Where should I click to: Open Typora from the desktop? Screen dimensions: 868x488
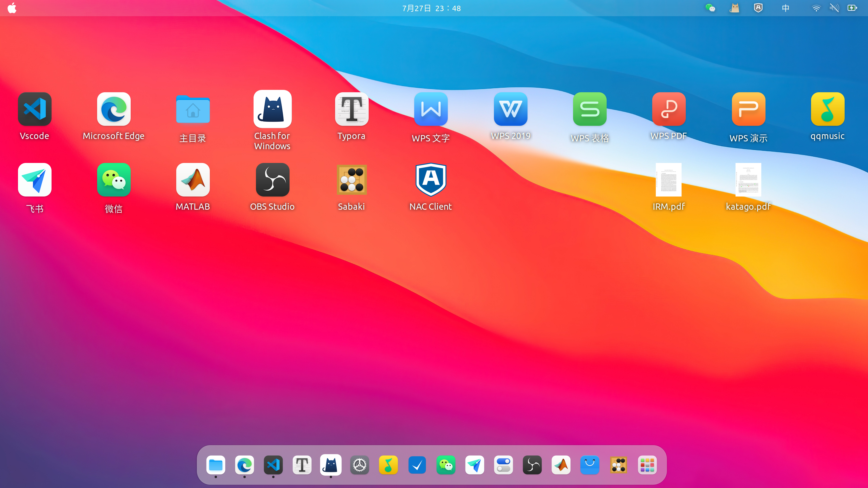point(352,109)
